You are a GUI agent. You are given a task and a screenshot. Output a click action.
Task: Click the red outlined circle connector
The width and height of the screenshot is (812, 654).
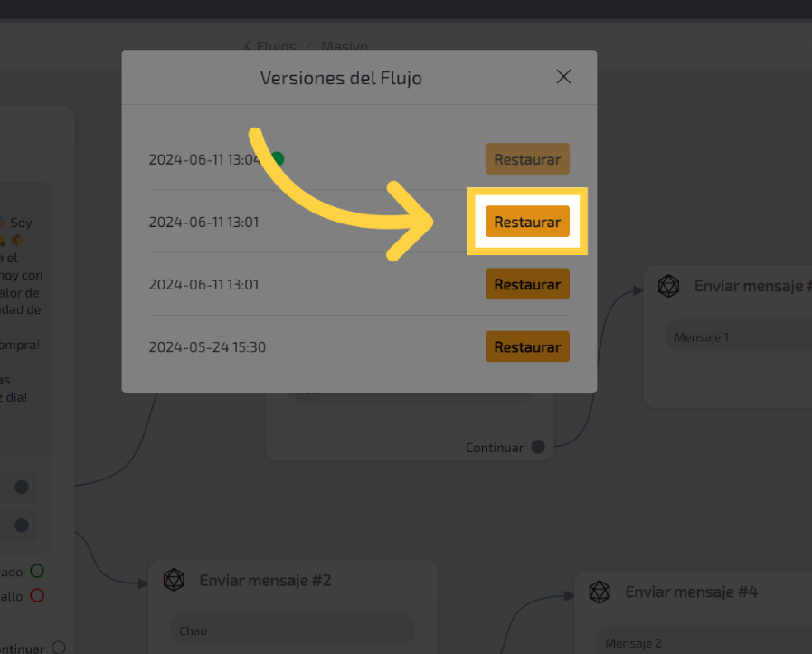(37, 595)
